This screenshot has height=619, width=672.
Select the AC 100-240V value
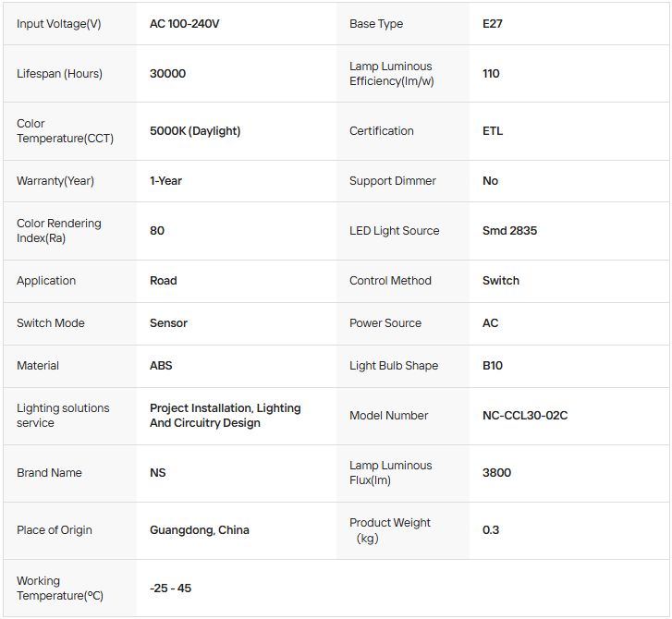click(x=185, y=24)
